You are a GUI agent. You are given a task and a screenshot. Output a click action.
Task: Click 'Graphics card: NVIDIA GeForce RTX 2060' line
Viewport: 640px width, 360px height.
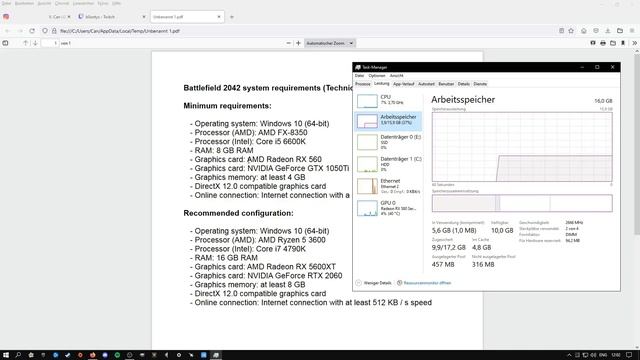[268, 276]
